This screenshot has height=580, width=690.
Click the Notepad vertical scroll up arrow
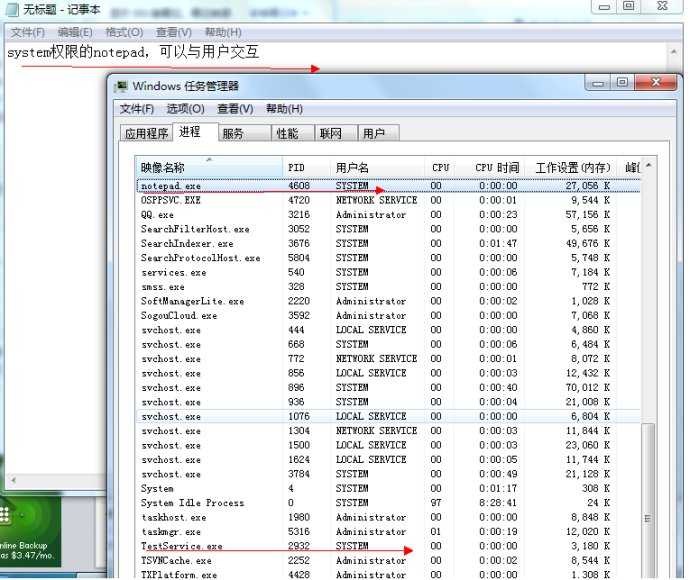pos(674,51)
